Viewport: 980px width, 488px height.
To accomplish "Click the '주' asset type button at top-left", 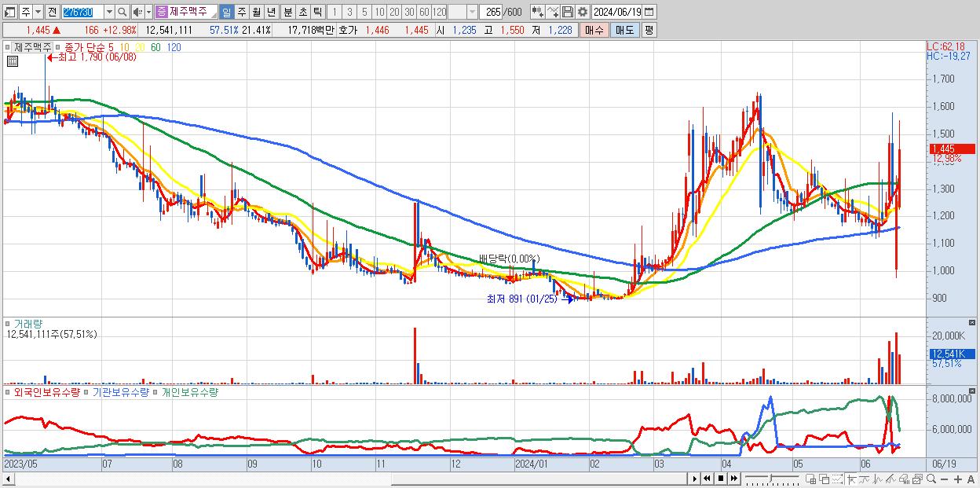I will (26, 13).
